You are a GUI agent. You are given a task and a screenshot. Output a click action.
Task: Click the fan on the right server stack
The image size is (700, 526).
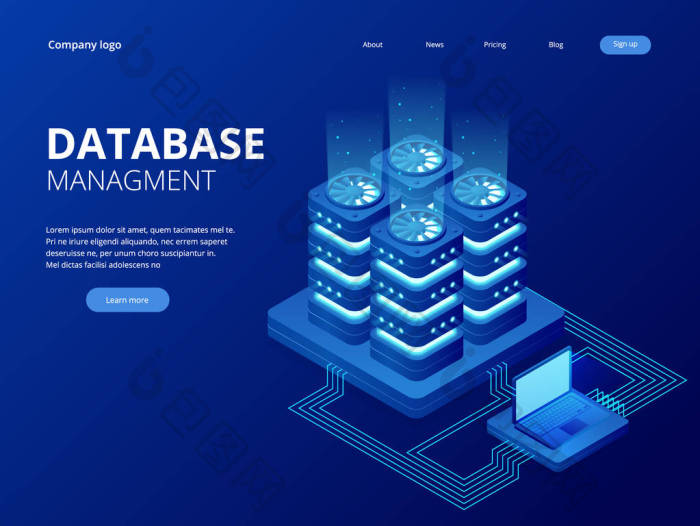pyautogui.click(x=480, y=191)
